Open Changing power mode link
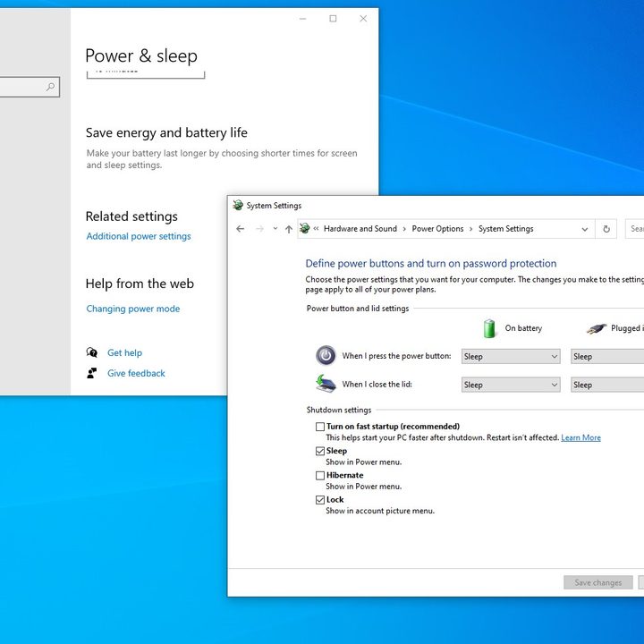 point(132,309)
